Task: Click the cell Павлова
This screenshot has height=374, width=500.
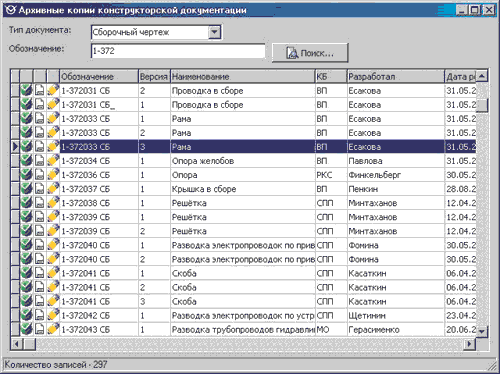Action: (396, 161)
